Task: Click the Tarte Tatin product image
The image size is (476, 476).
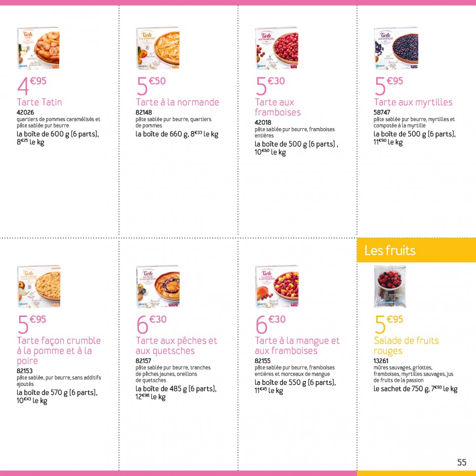Action: click(x=38, y=48)
